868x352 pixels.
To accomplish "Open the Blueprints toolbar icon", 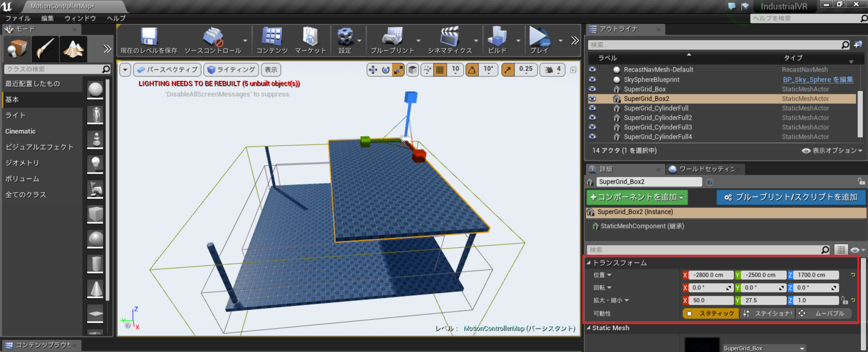I will pyautogui.click(x=392, y=40).
